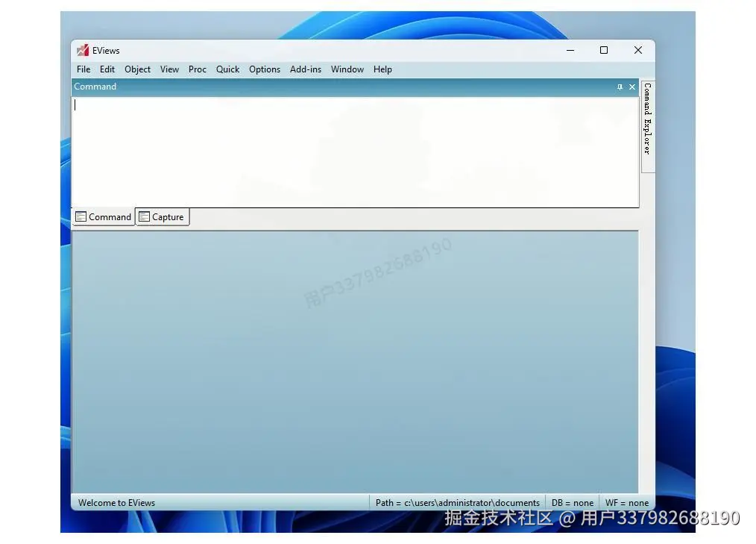Open the Window menu
Image resolution: width=756 pixels, height=544 pixels.
pos(347,69)
